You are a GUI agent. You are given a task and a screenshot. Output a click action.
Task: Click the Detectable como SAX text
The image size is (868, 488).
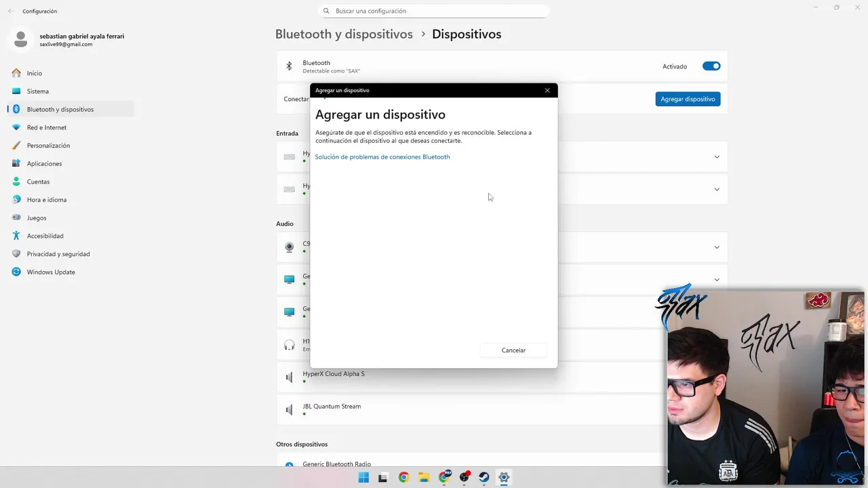(x=331, y=71)
